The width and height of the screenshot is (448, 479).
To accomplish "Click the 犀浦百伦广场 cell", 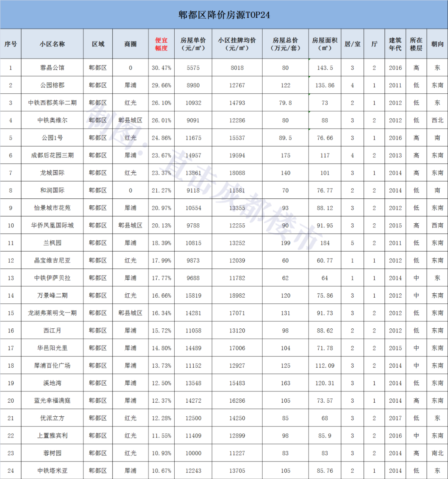I will (52, 365).
